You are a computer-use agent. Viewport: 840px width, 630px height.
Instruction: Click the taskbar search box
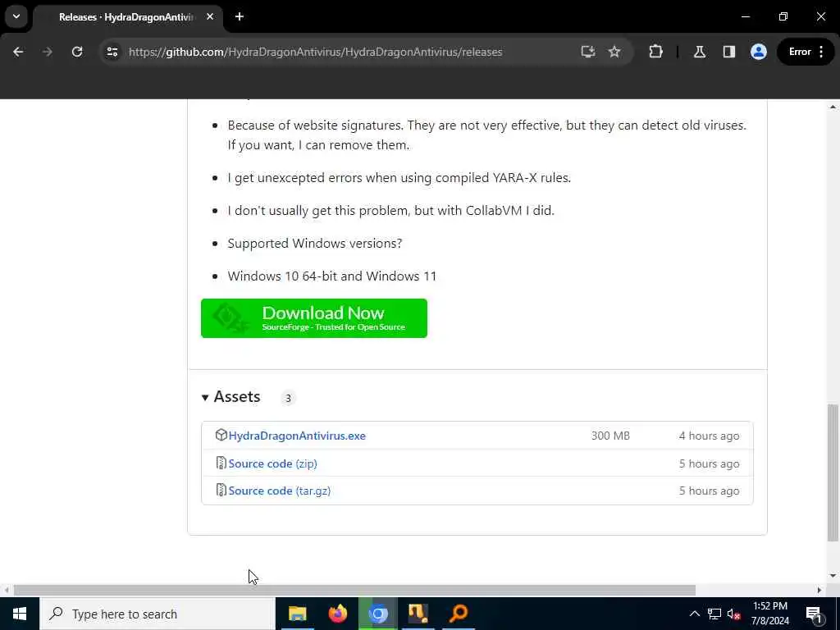(x=157, y=614)
